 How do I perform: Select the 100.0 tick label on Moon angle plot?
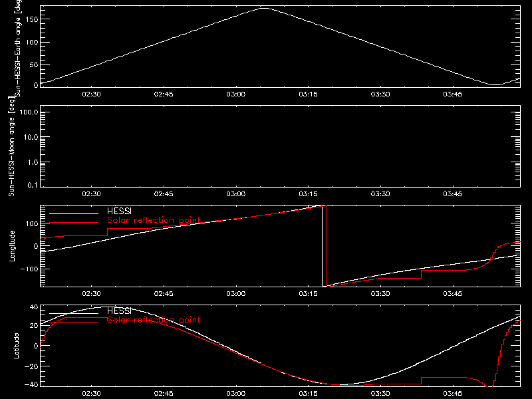point(29,112)
